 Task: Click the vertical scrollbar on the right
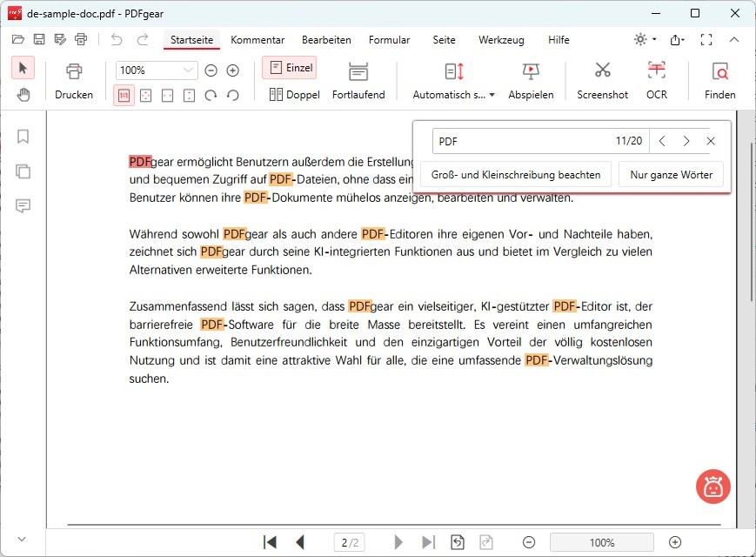click(x=753, y=222)
